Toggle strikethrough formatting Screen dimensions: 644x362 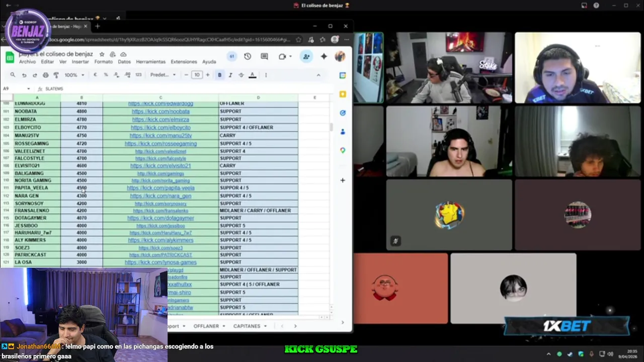tap(241, 75)
